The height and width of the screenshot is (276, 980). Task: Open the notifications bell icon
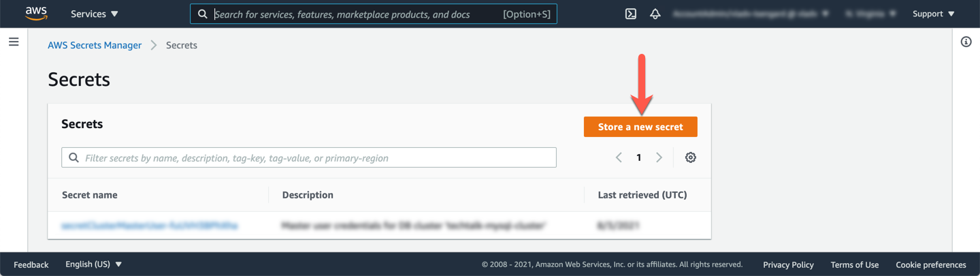pyautogui.click(x=655, y=14)
